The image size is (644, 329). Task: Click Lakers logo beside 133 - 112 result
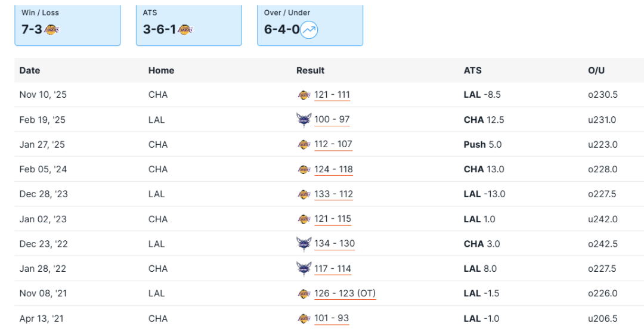click(304, 194)
